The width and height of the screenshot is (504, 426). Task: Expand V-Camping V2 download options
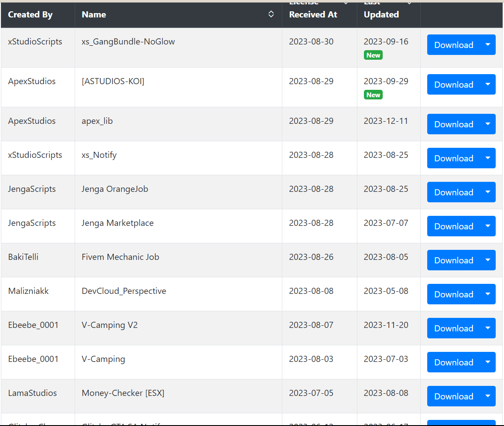tap(488, 328)
